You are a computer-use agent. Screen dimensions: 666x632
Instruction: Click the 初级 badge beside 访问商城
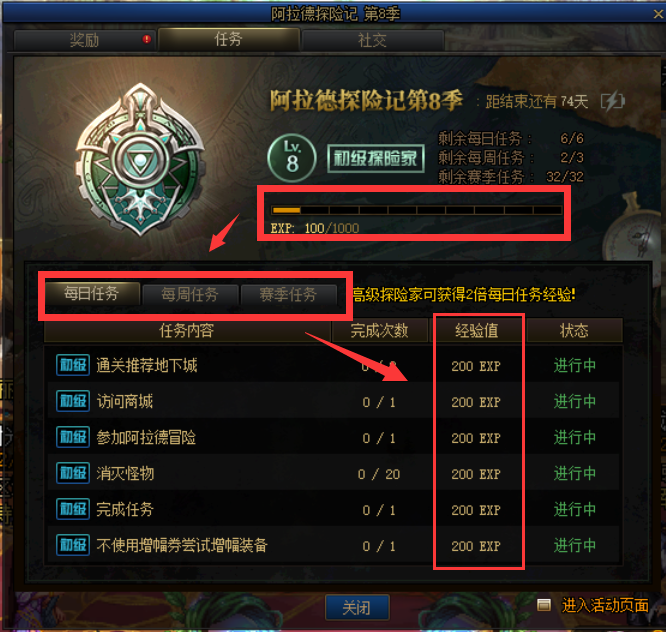tap(73, 401)
